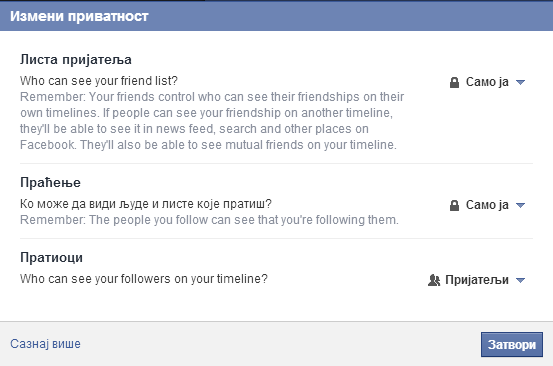Click the question 'Ко може да види људе и листе које пратиш?'

tap(146, 204)
